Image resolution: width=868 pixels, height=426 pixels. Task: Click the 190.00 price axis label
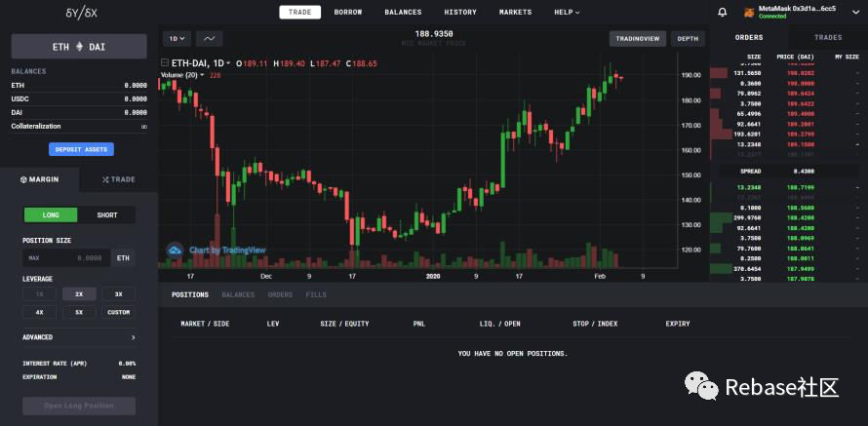pyautogui.click(x=690, y=75)
